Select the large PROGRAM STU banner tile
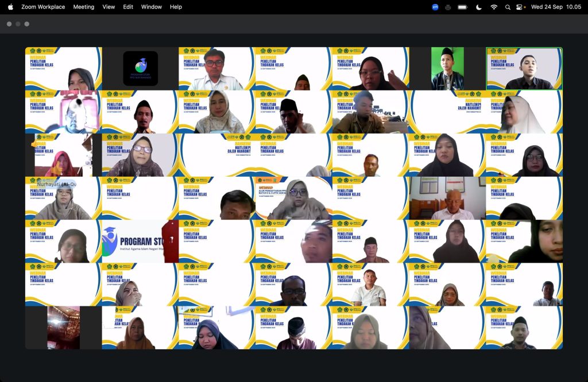The image size is (588, 382). 140,241
